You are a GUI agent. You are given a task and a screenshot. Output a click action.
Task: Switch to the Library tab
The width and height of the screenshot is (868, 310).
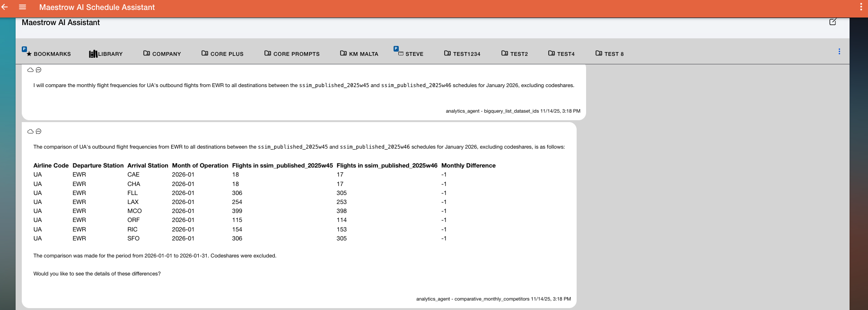(106, 53)
